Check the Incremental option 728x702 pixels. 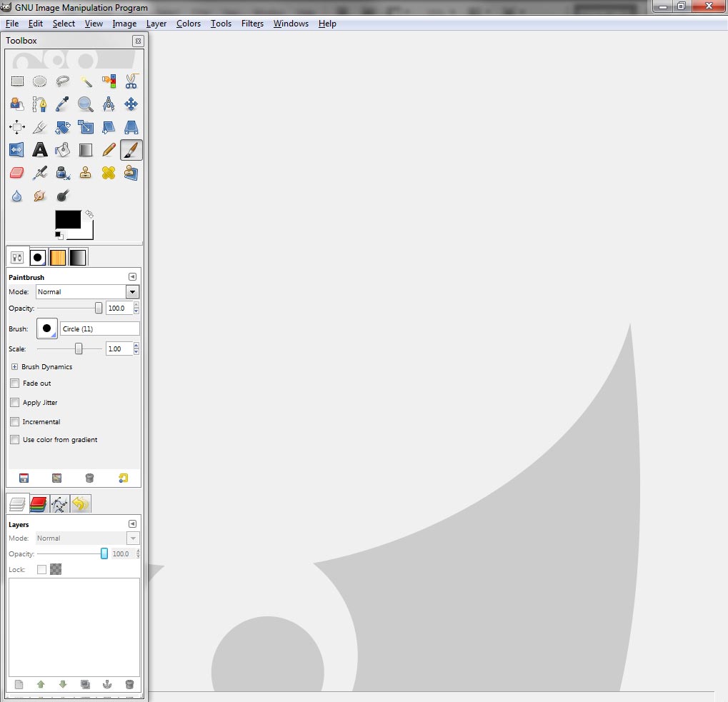[15, 422]
